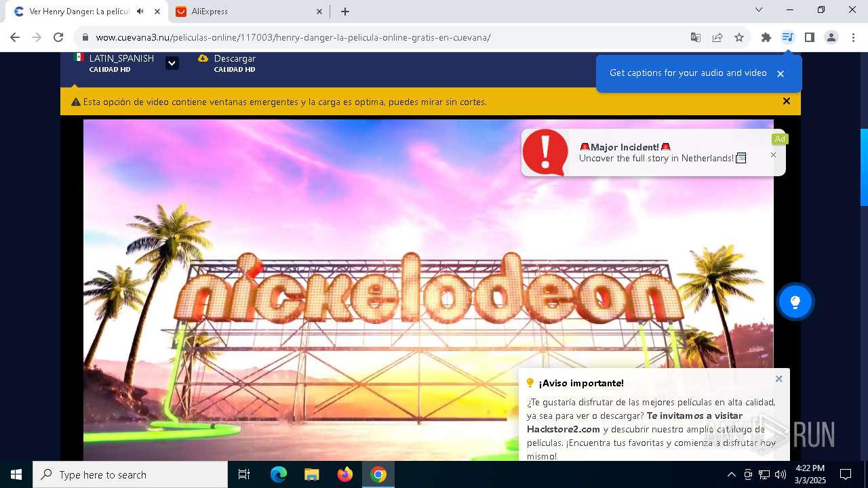
Task: Expand LATIN_SPANISH language dropdown
Action: pos(172,63)
